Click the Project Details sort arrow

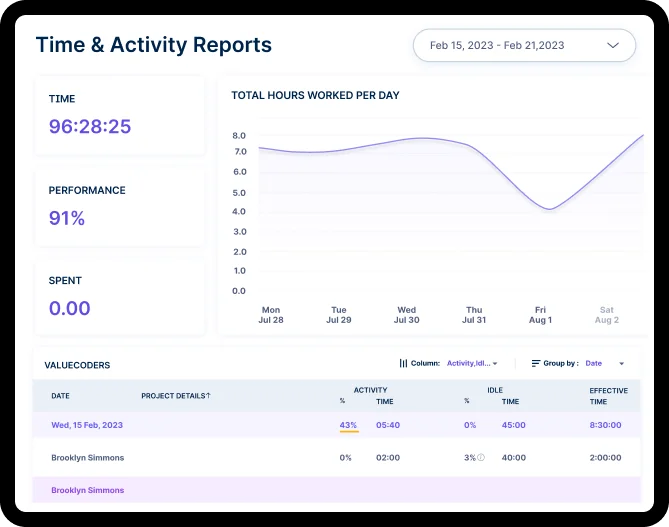(x=208, y=396)
